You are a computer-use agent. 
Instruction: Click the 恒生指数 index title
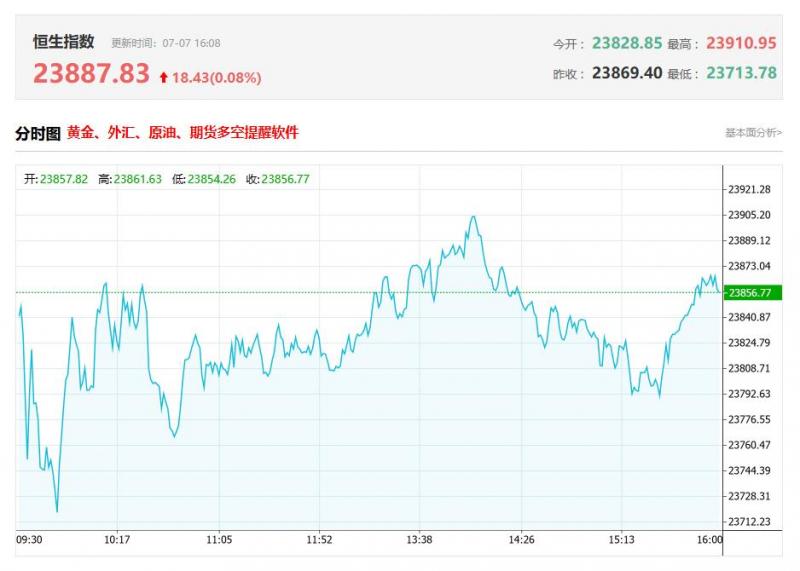pos(64,41)
